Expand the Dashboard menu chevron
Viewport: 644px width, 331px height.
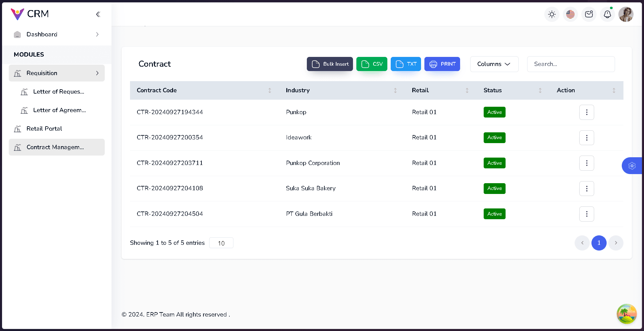click(x=97, y=34)
